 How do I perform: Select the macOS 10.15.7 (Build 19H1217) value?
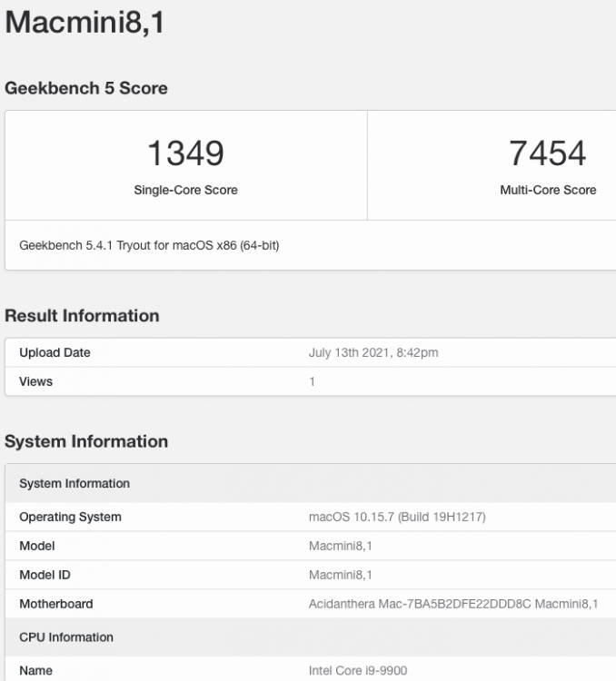[397, 517]
